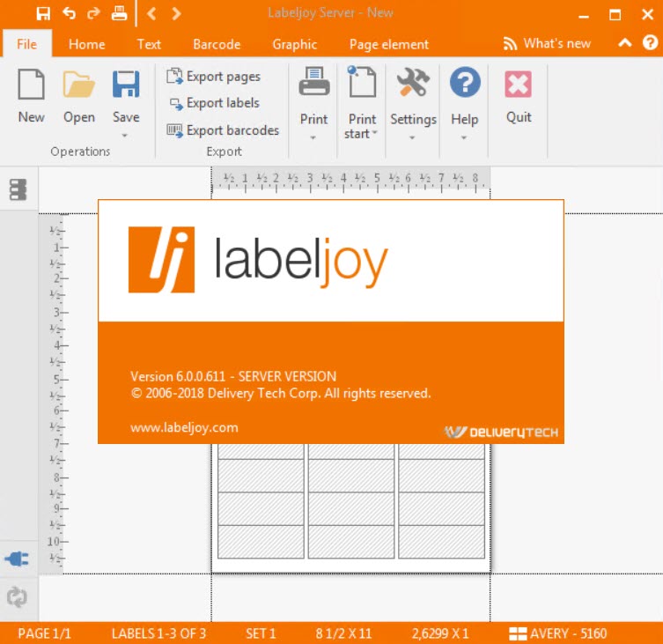The height and width of the screenshot is (644, 663).
Task: Save the file with floppy icon
Action: (126, 85)
